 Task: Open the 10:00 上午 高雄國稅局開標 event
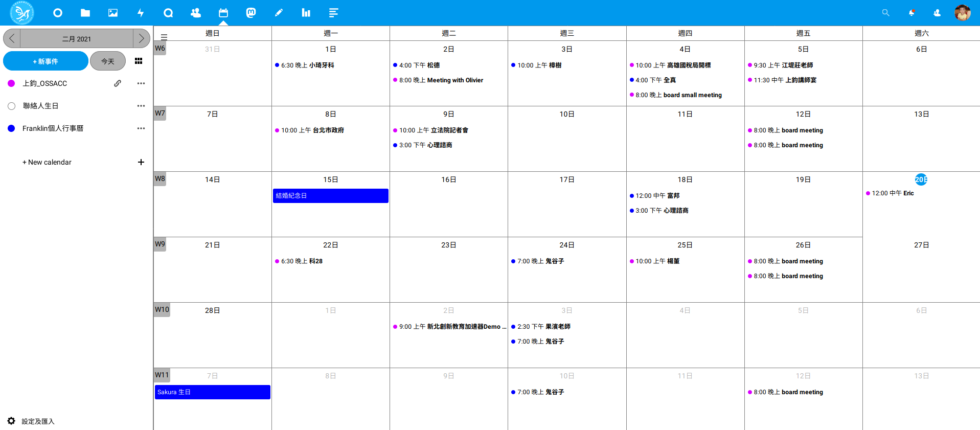click(x=670, y=65)
